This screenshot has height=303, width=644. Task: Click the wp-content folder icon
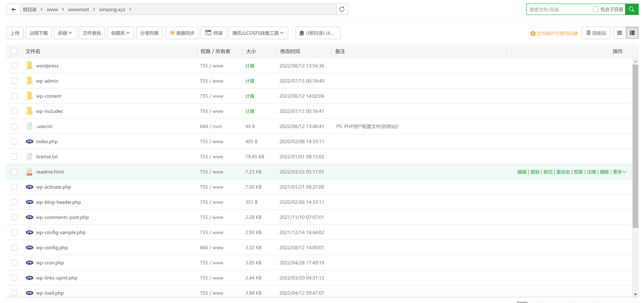click(30, 96)
